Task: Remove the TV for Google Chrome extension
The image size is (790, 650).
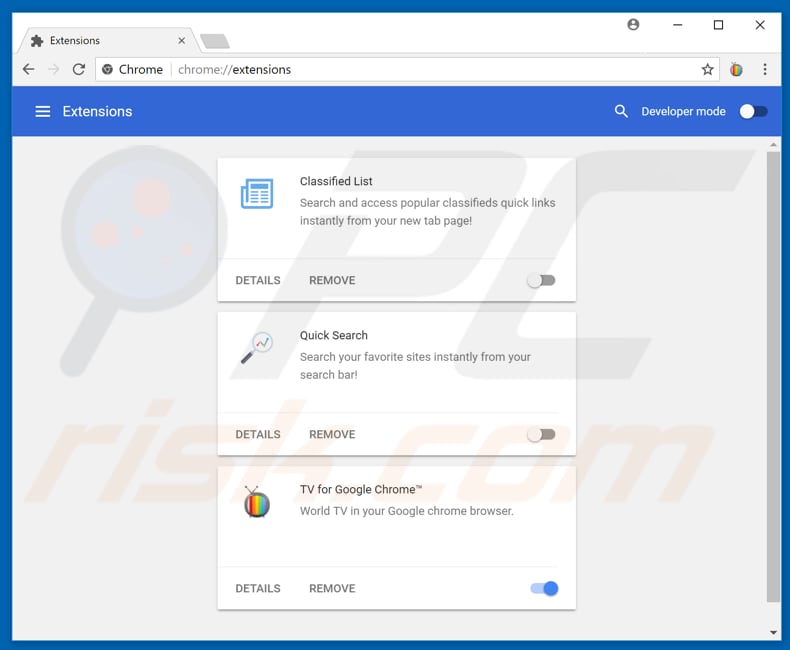Action: (332, 589)
